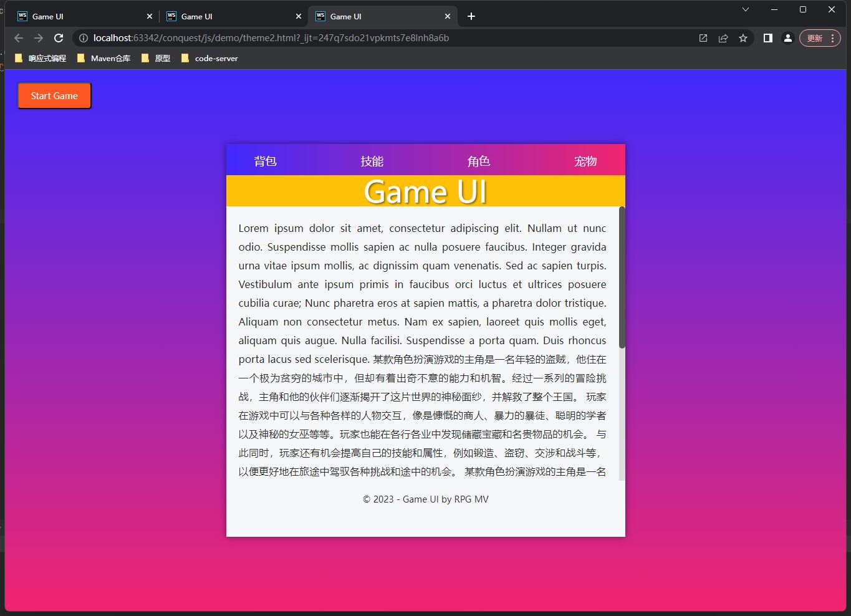Image resolution: width=851 pixels, height=616 pixels.
Task: Open the 角色 menu item
Action: [479, 161]
